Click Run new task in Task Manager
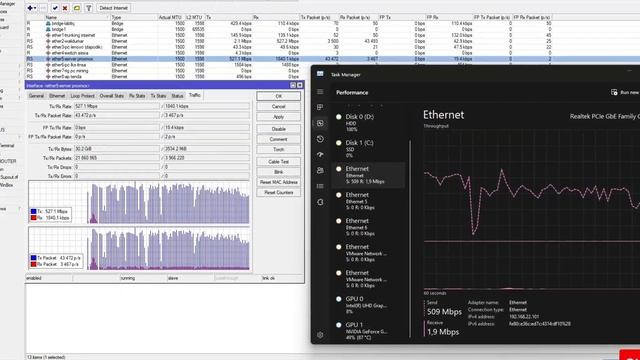The image size is (640, 360). tap(624, 92)
